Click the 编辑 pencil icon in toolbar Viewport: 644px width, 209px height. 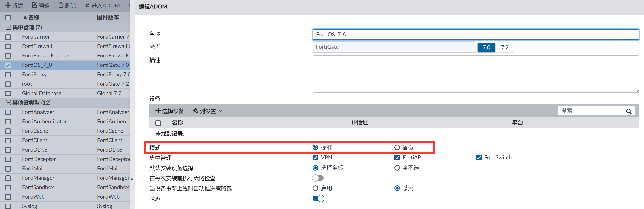point(34,5)
